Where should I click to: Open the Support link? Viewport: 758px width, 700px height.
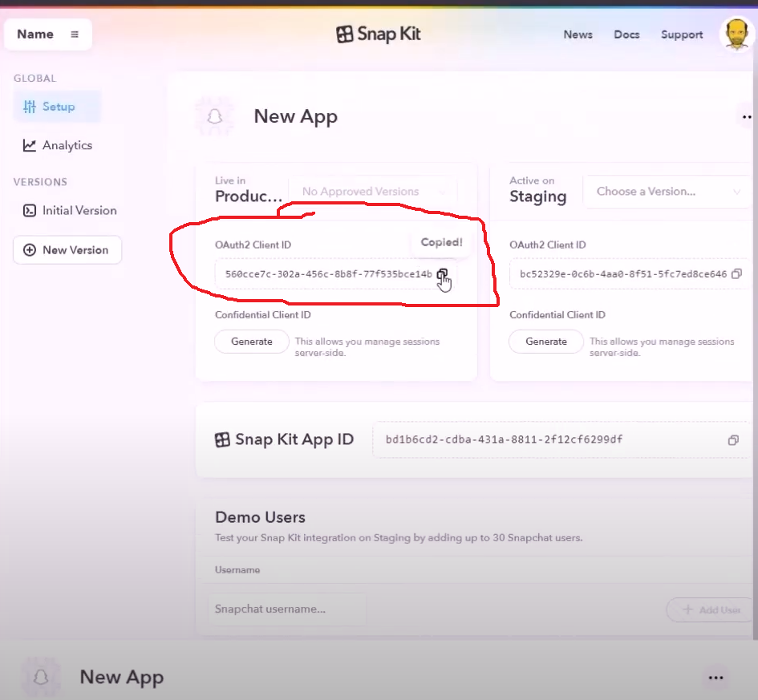click(x=682, y=34)
